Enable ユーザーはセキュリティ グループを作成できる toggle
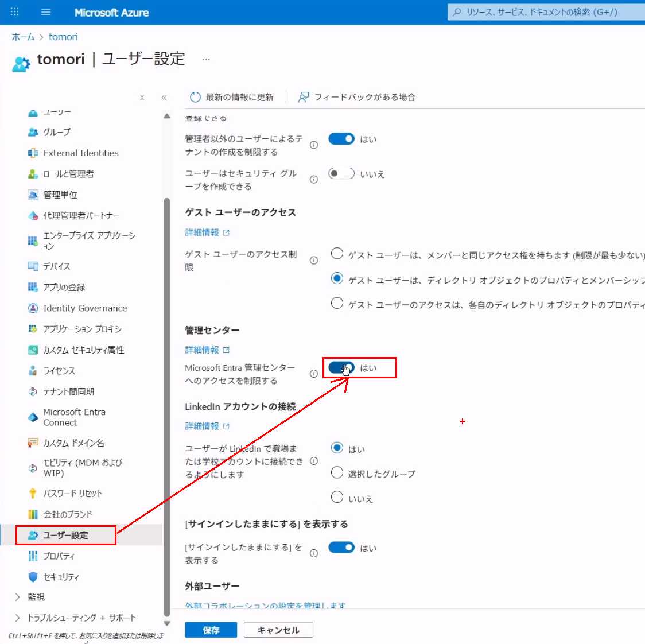Image resolution: width=645 pixels, height=644 pixels. (x=341, y=173)
